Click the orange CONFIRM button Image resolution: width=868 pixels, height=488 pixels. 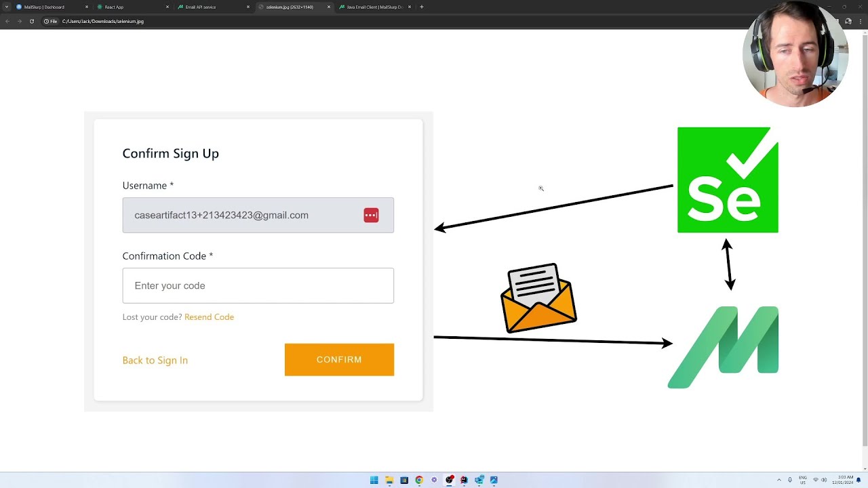pyautogui.click(x=339, y=359)
